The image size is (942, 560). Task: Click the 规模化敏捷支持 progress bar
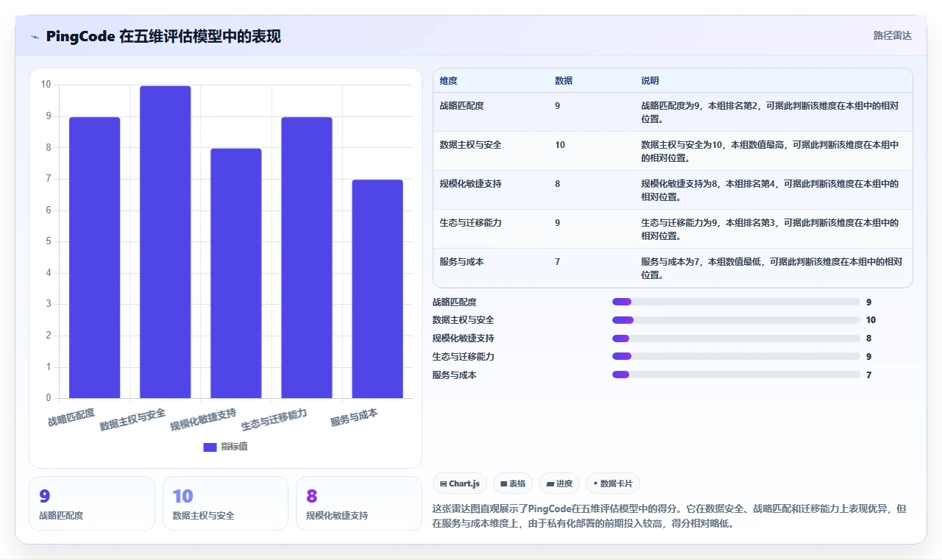(x=736, y=339)
